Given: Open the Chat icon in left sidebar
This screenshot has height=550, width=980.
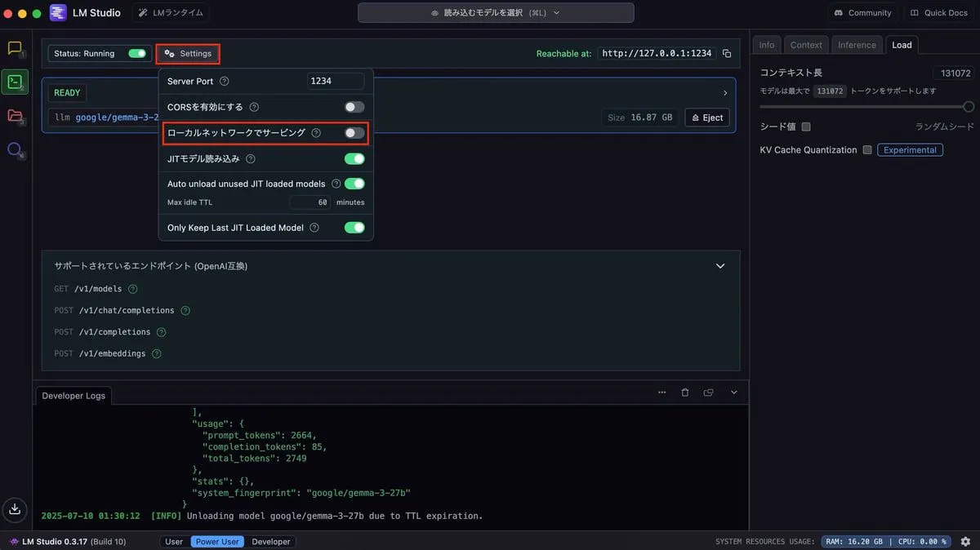Looking at the screenshot, I should (15, 48).
